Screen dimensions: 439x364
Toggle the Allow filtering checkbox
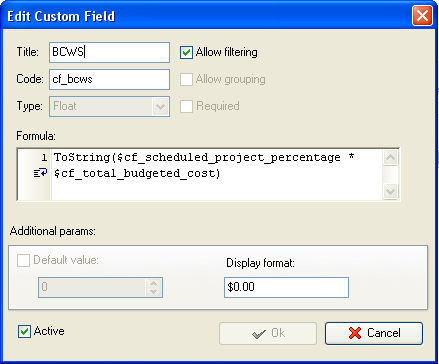click(x=186, y=52)
